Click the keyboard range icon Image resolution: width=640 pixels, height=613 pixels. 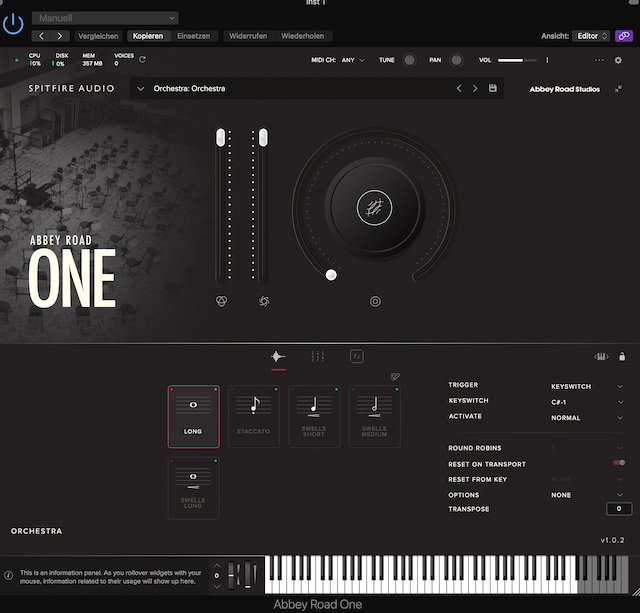pos(601,357)
